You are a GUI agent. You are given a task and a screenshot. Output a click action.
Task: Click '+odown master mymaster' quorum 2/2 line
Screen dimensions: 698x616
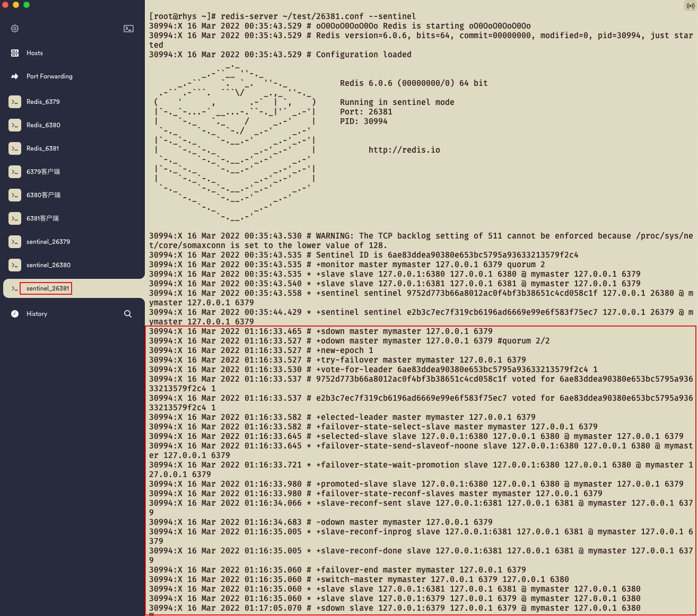click(350, 341)
